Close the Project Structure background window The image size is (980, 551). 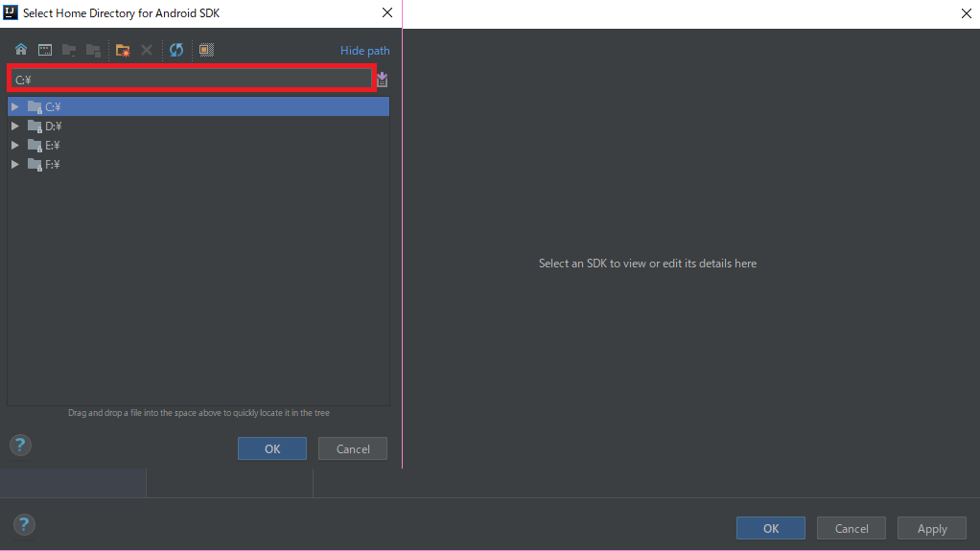point(967,13)
